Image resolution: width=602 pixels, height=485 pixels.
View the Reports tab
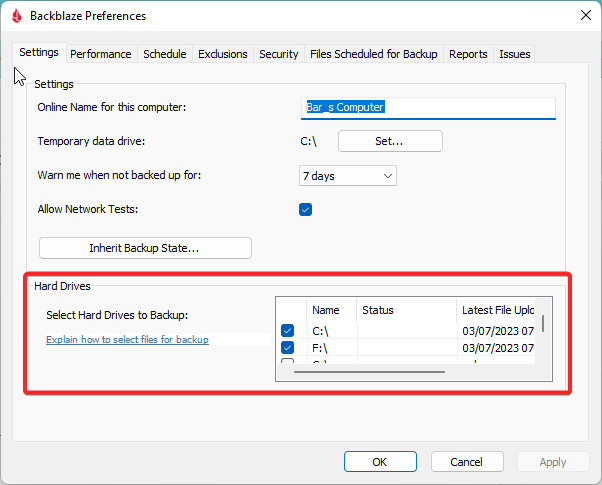468,54
